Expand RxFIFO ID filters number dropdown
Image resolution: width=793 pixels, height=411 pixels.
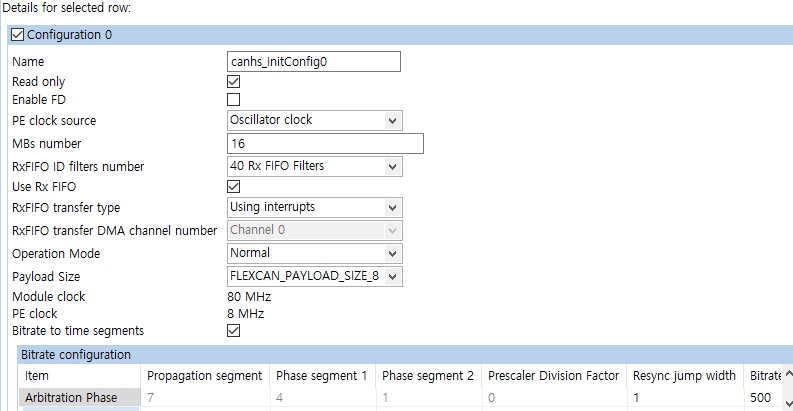pyautogui.click(x=393, y=166)
